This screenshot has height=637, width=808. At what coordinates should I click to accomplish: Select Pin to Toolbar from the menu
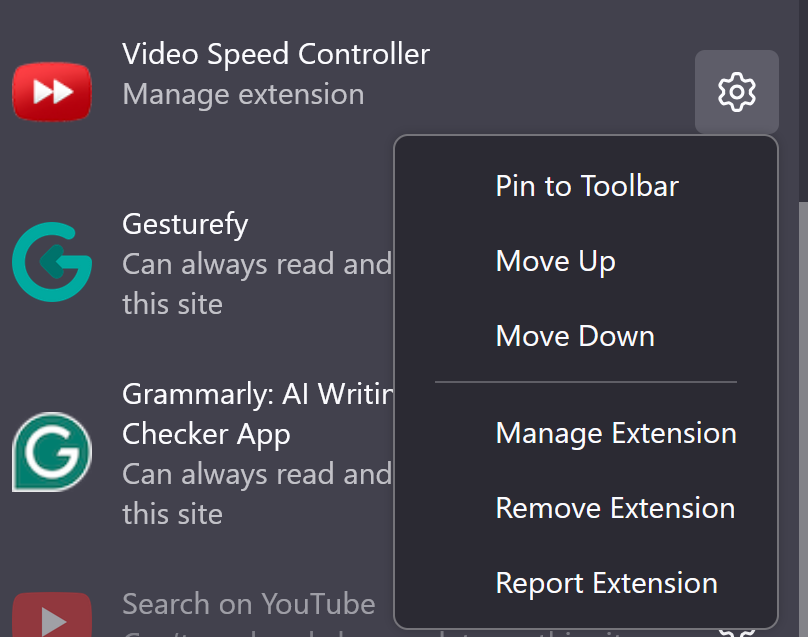586,186
